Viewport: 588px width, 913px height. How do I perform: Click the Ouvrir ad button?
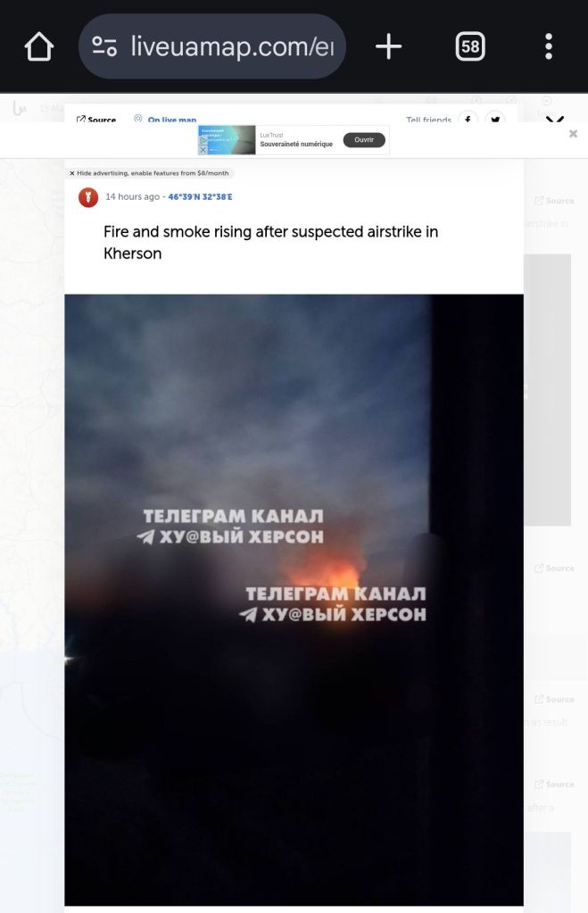coord(364,140)
